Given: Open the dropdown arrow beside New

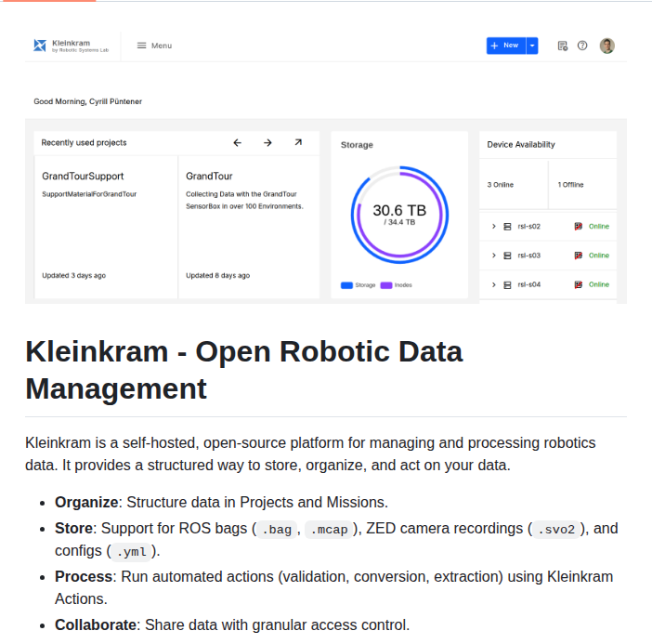Looking at the screenshot, I should (x=532, y=46).
